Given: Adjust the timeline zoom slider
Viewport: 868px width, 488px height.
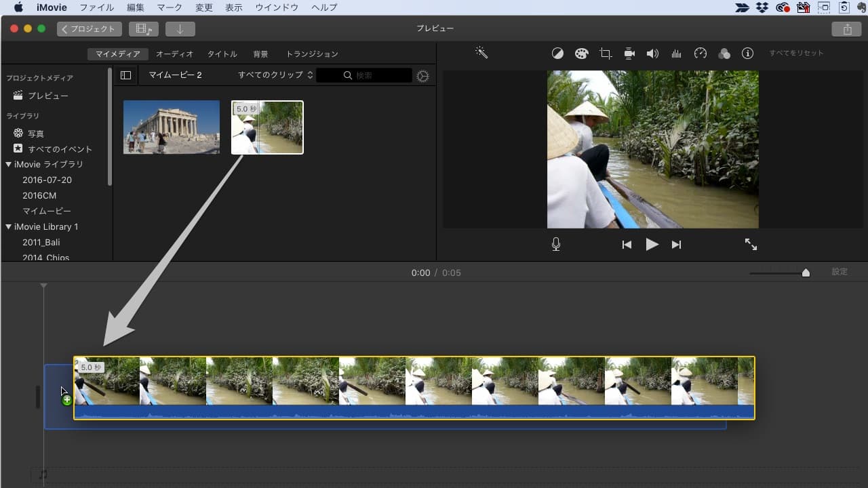Looking at the screenshot, I should [x=806, y=272].
